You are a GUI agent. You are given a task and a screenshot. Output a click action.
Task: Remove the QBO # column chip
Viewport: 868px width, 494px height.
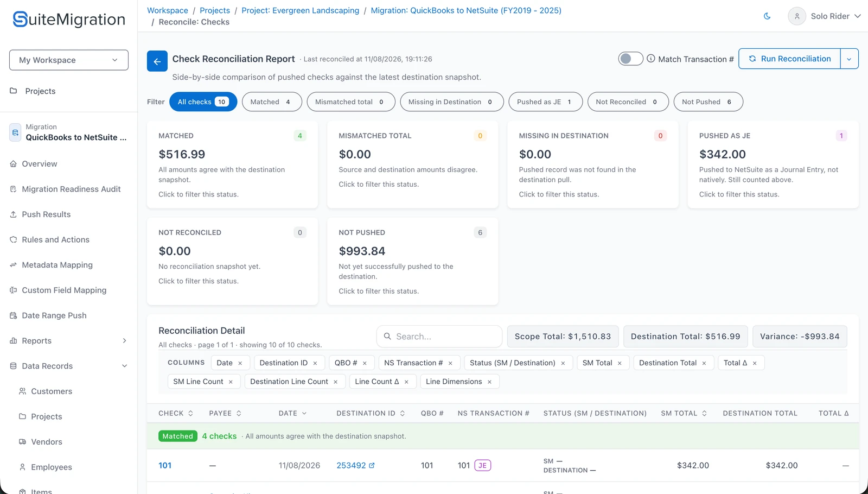tap(365, 363)
